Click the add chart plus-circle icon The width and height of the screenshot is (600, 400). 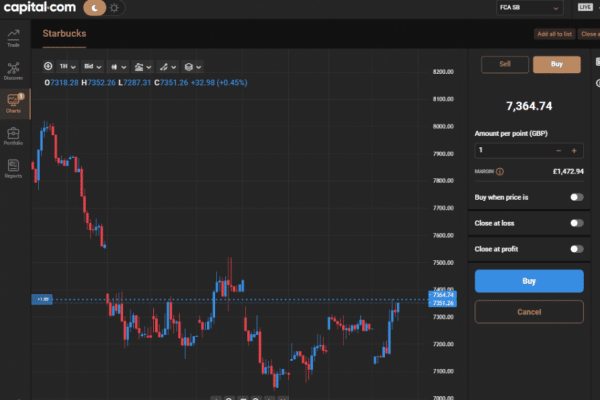tap(48, 66)
